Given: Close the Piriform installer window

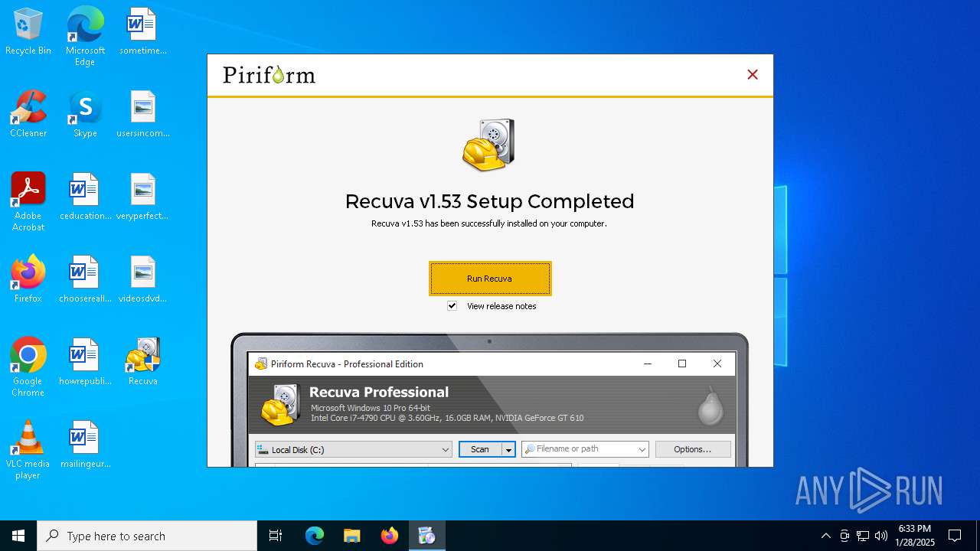Looking at the screenshot, I should click(x=753, y=74).
